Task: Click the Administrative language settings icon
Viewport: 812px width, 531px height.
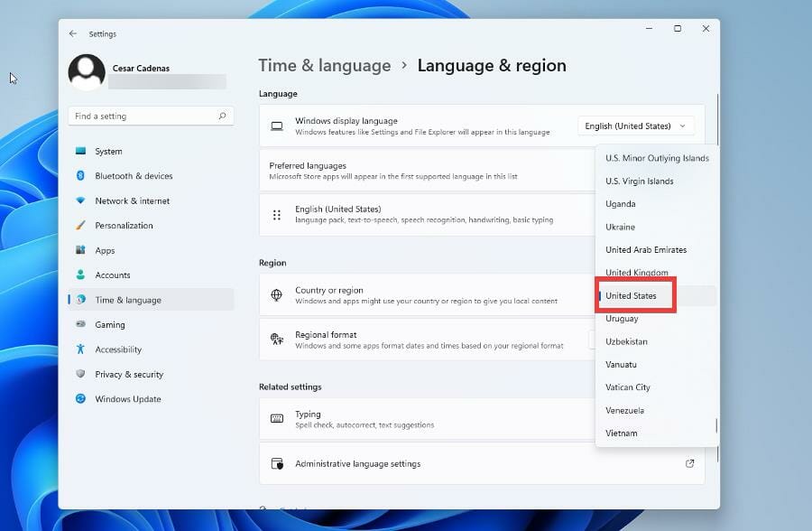Action: coord(277,463)
